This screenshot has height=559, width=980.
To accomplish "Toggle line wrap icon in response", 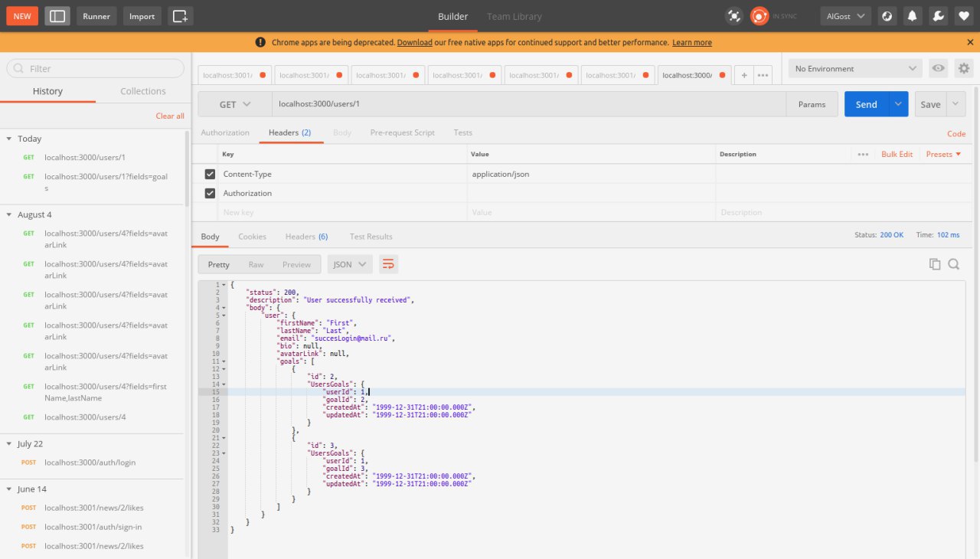I will point(388,264).
